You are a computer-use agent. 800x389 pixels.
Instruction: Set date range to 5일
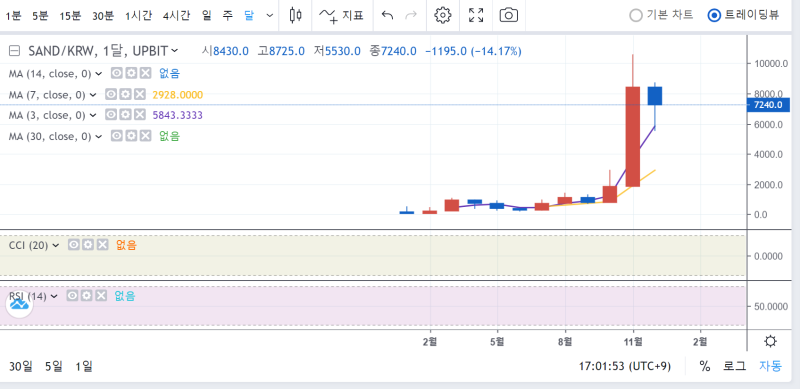click(x=54, y=366)
